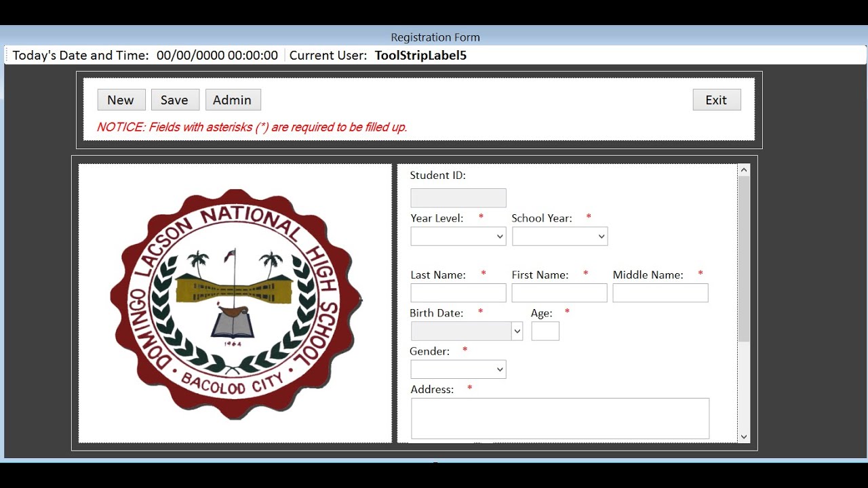Open the Gender dropdown

click(x=458, y=369)
